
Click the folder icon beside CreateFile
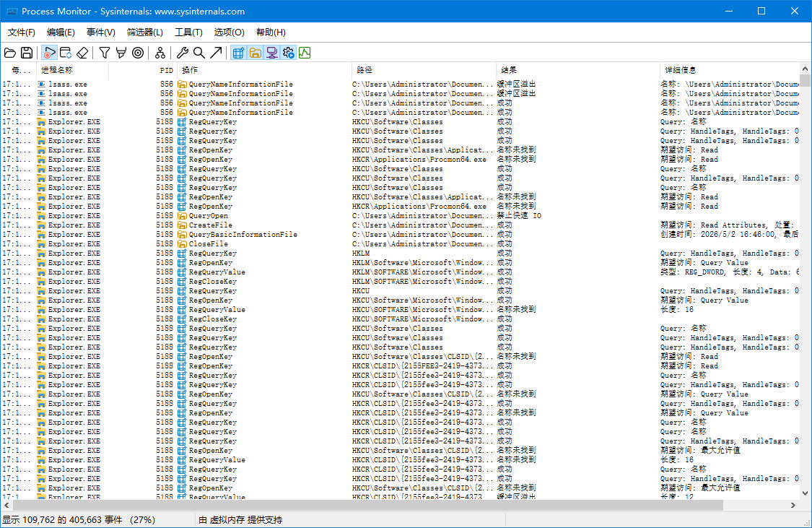[182, 225]
